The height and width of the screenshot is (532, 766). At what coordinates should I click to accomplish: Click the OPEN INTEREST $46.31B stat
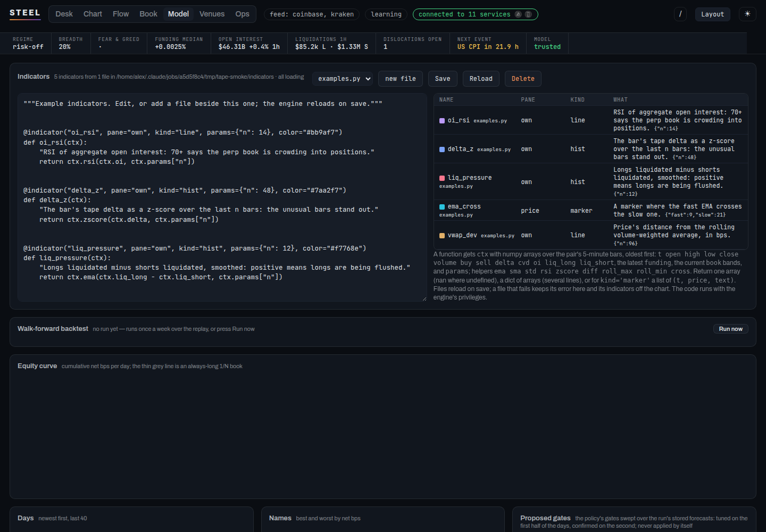(x=249, y=43)
